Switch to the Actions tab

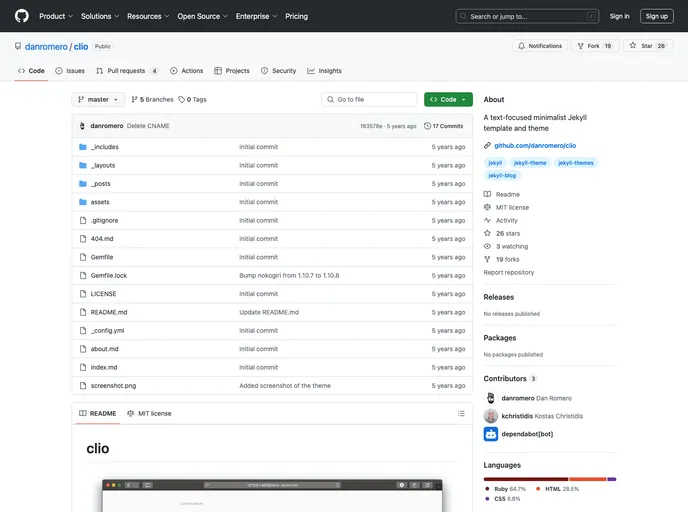[186, 71]
